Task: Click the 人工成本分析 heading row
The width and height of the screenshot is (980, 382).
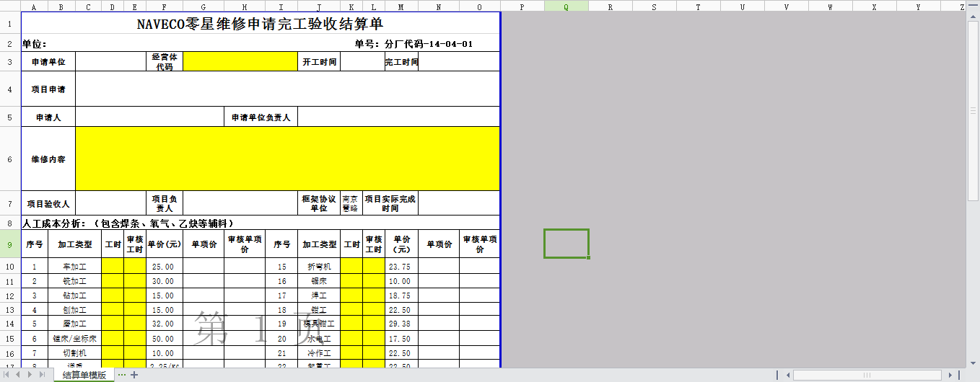Action: point(260,223)
